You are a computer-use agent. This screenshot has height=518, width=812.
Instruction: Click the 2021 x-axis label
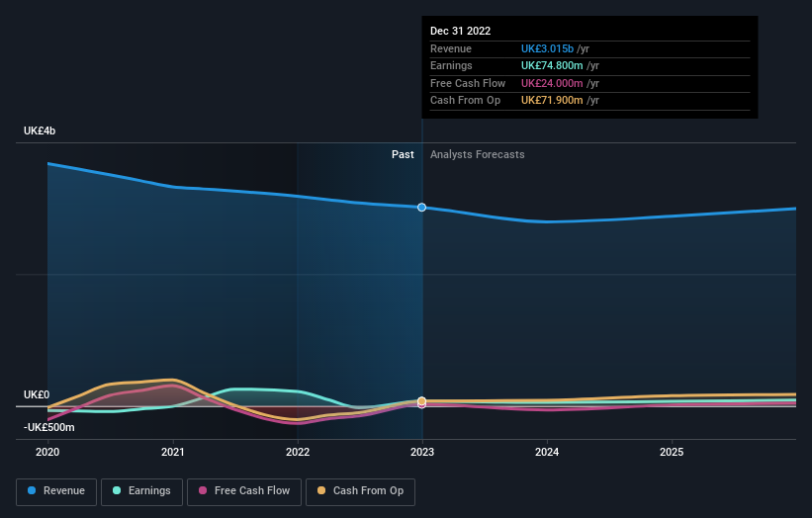[x=172, y=453]
